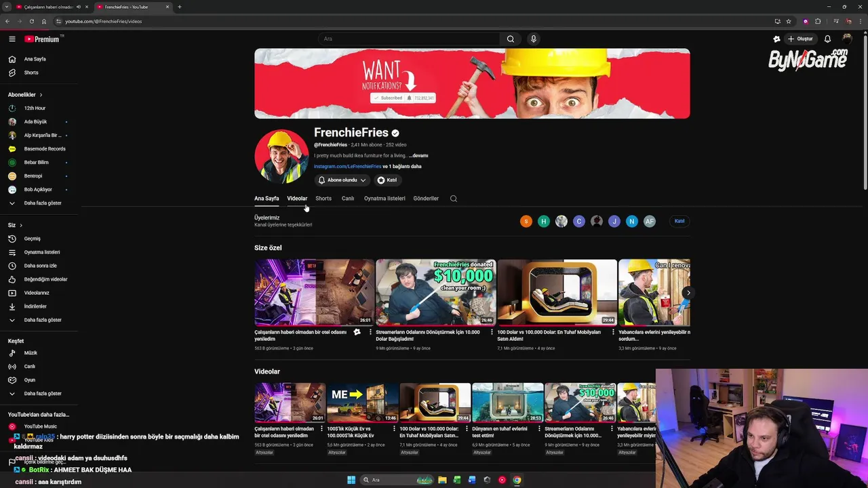Image resolution: width=868 pixels, height=488 pixels.
Task: Open options menu for Streamerların Odalarını video
Action: click(x=492, y=332)
